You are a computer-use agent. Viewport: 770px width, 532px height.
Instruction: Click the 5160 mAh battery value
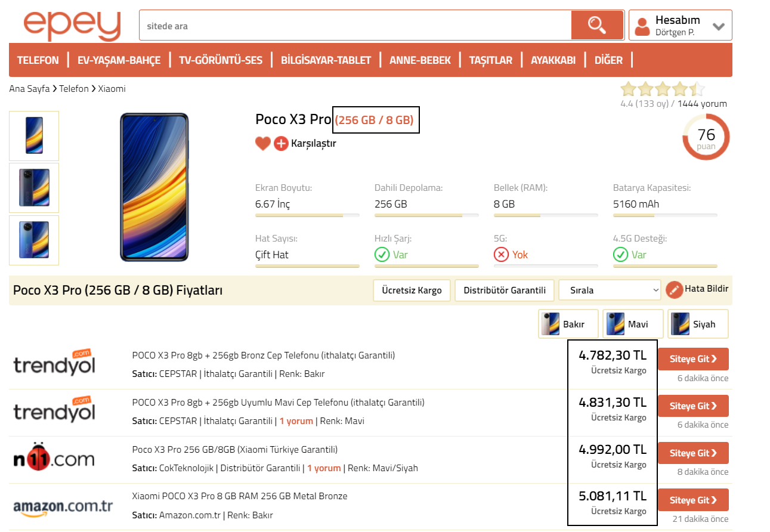(x=636, y=204)
